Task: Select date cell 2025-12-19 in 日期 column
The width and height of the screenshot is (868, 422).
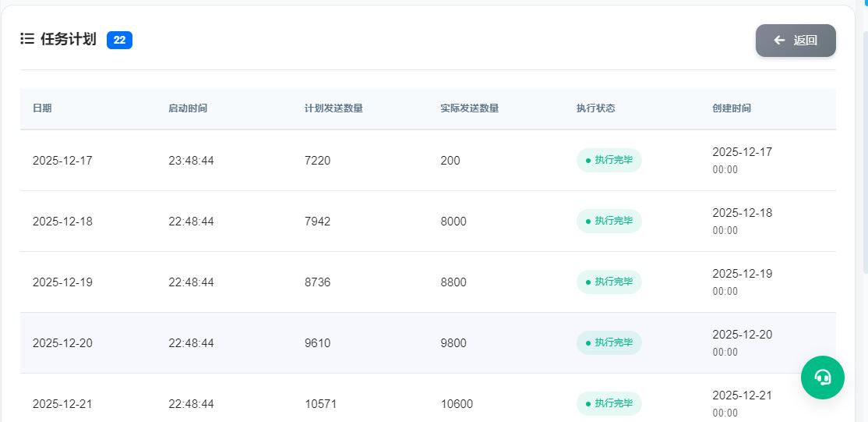Action: click(62, 282)
